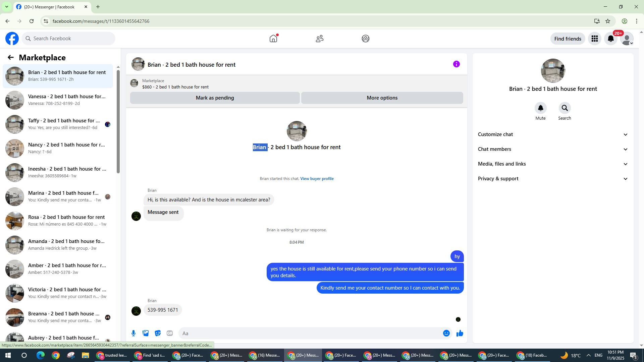Image resolution: width=644 pixels, height=362 pixels.
Task: Attach a photo or file
Action: [146, 333]
